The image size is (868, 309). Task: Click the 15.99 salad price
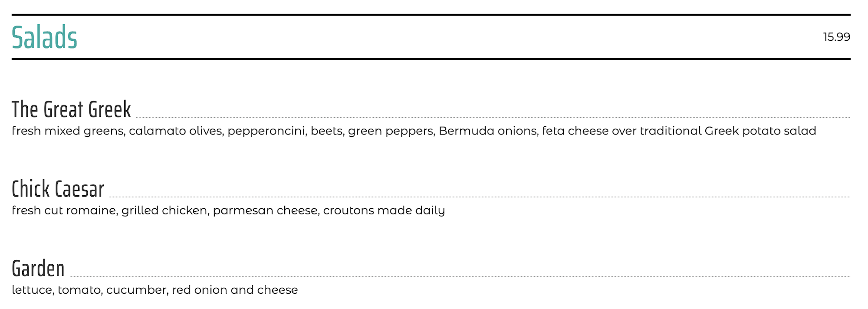(x=836, y=37)
